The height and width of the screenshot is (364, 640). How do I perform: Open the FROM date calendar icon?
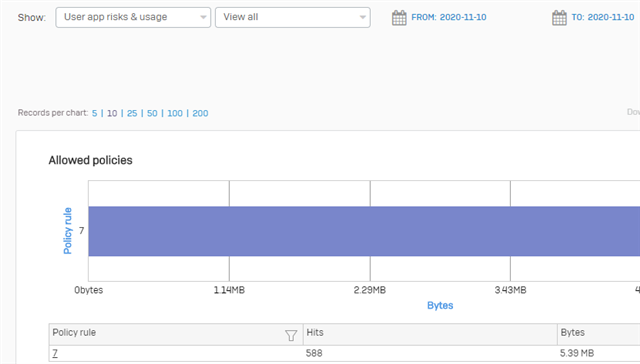(x=399, y=18)
